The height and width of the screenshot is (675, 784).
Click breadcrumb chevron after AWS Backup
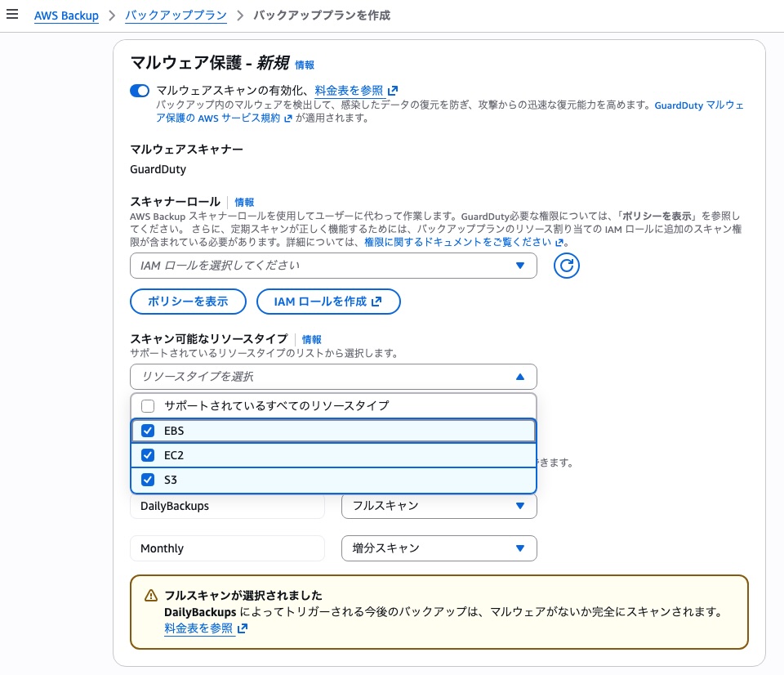112,16
